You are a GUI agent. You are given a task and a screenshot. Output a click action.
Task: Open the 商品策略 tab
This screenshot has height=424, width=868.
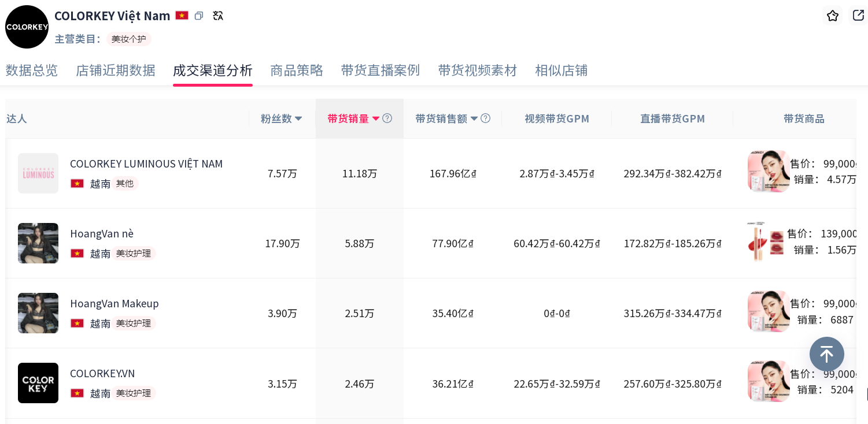pos(297,70)
